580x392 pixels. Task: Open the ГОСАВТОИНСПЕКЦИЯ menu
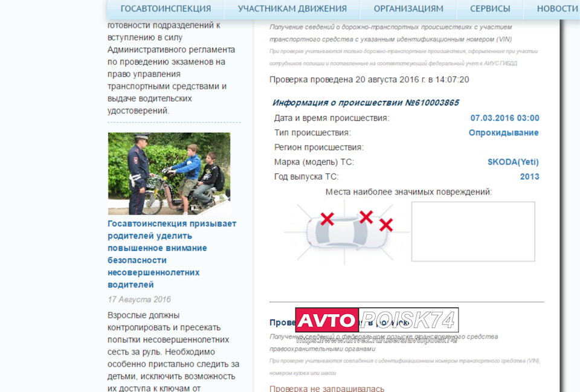(x=166, y=8)
